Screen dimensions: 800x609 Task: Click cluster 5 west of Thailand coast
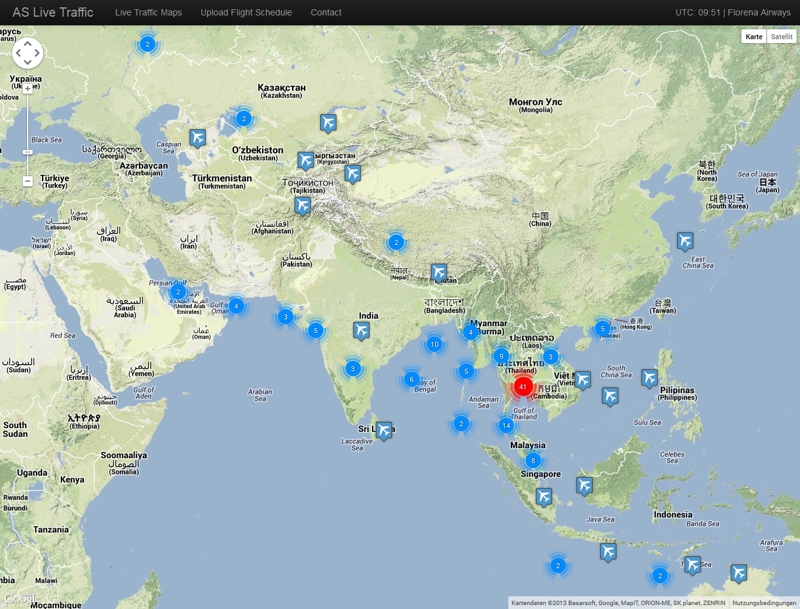point(466,371)
